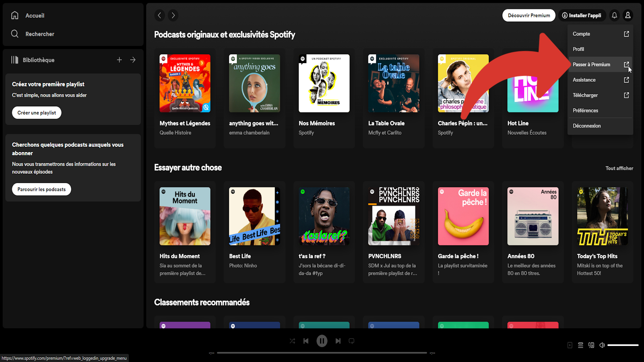Choose Déconnexion from account menu

586,126
